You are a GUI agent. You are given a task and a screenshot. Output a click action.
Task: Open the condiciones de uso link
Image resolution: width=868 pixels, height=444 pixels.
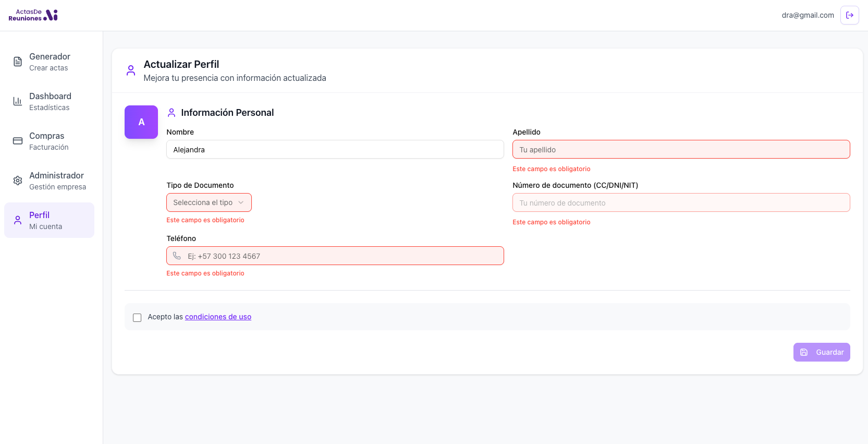(x=218, y=317)
